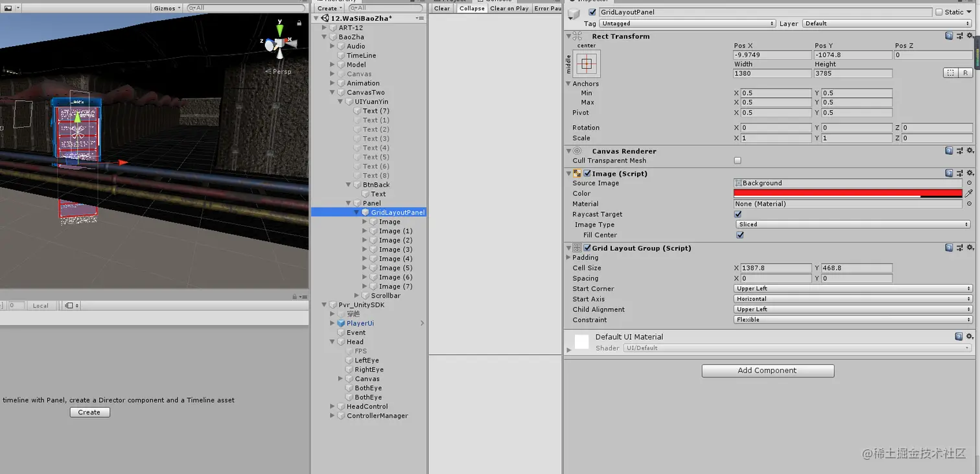Pick a color with the eyedropper

[x=969, y=193]
